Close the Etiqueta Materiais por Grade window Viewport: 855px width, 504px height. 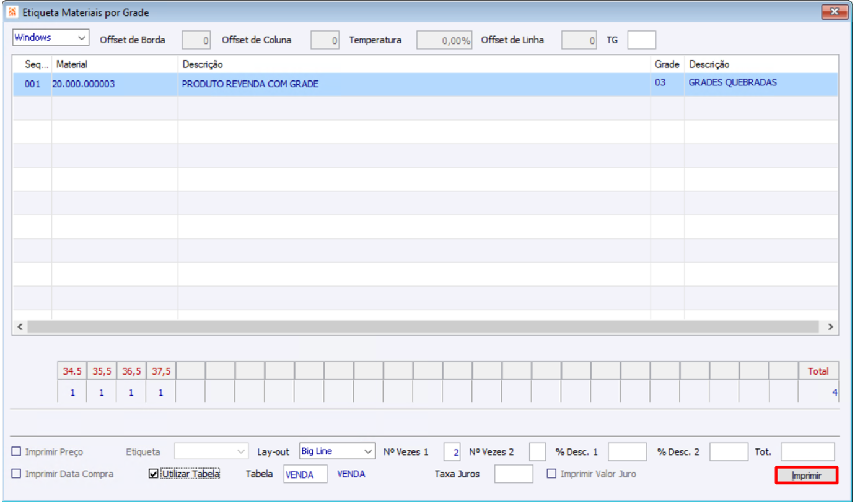(x=835, y=12)
